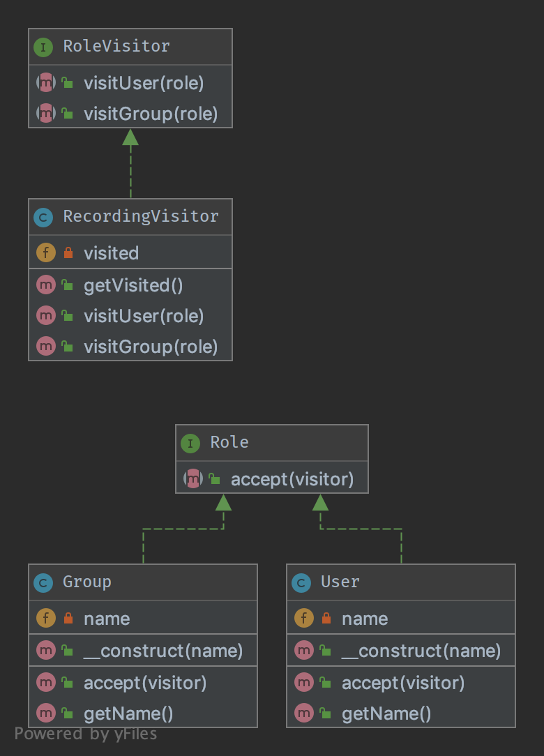Click the lock icon of User name

(326, 618)
